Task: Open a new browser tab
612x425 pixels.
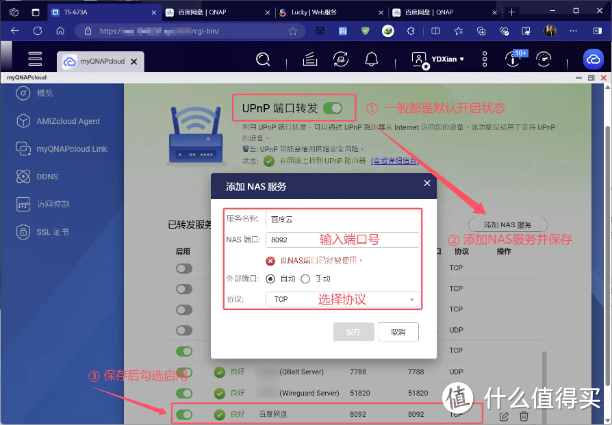Action: tap(511, 12)
